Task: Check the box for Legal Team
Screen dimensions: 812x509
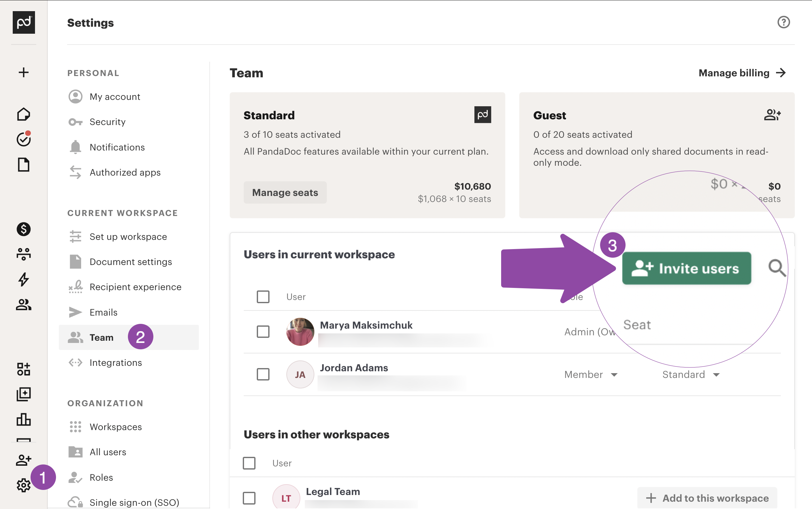Action: [x=249, y=498]
